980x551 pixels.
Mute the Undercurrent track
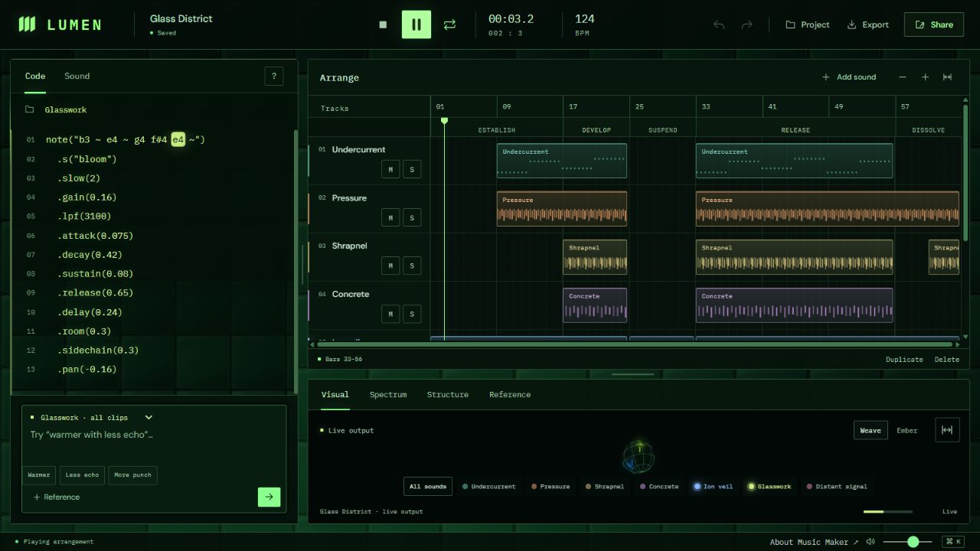coord(390,169)
